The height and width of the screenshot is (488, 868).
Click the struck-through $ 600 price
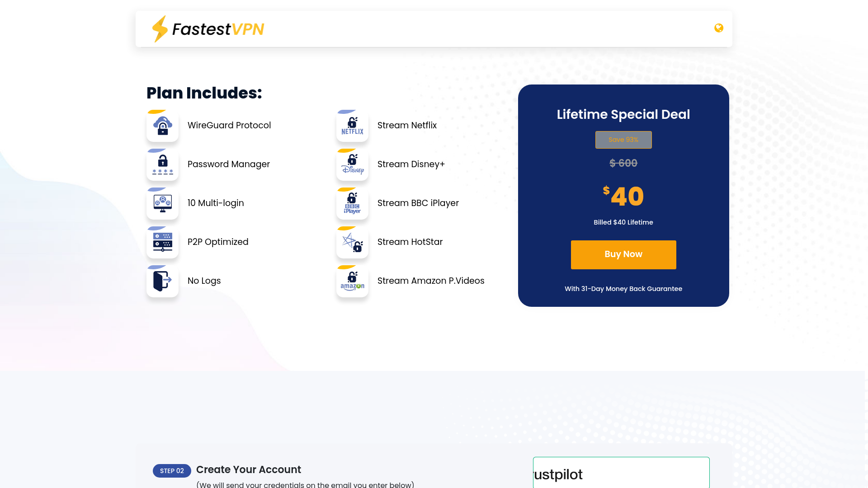click(x=623, y=163)
